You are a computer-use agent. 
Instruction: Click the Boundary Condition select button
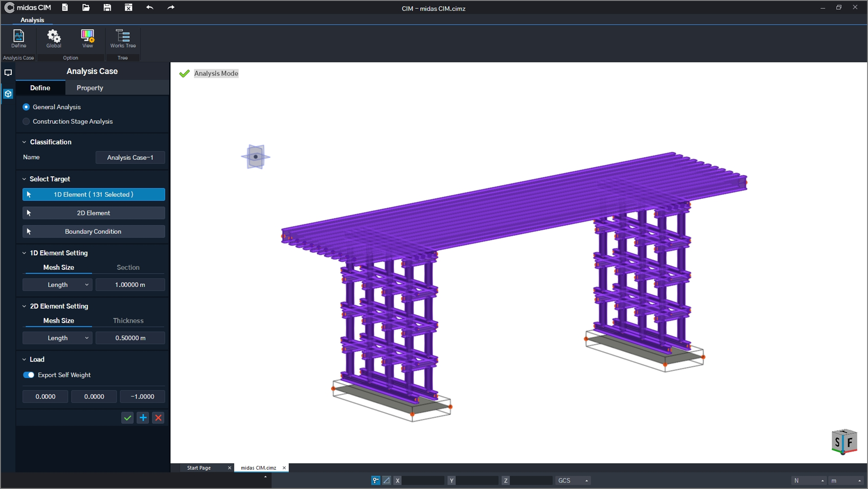click(x=93, y=232)
